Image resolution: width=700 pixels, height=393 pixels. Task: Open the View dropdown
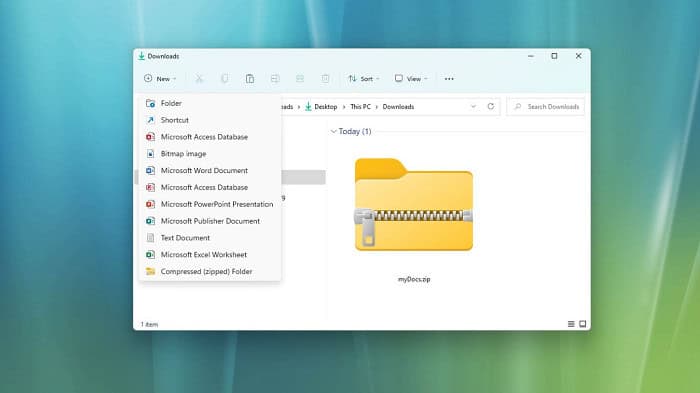(411, 79)
